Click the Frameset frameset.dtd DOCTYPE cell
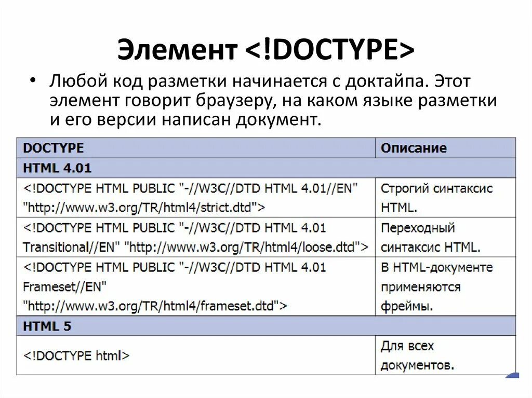The image size is (532, 398). pyautogui.click(x=196, y=286)
